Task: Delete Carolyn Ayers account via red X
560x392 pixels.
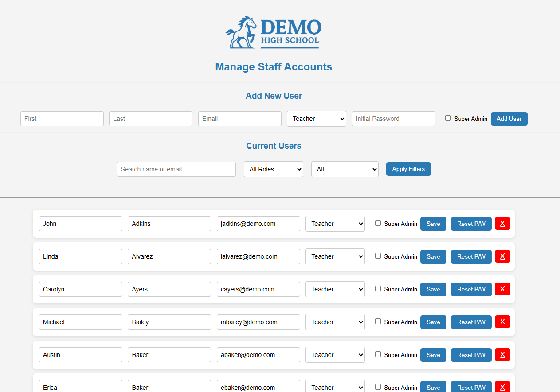Action: [502, 289]
